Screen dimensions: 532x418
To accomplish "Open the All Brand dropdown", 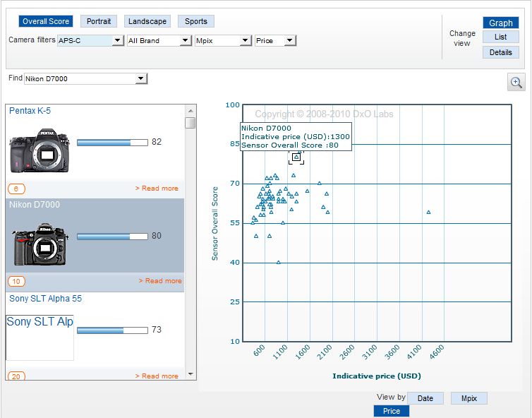I will tap(159, 41).
